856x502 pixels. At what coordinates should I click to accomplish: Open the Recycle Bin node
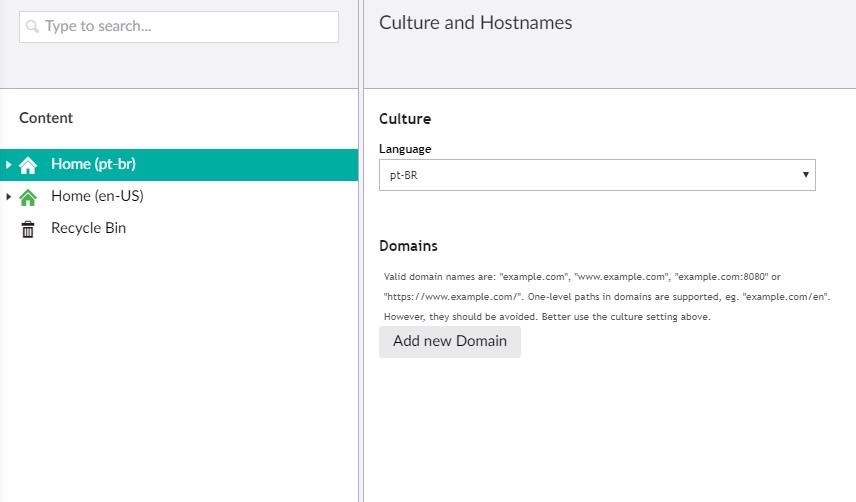(x=88, y=228)
